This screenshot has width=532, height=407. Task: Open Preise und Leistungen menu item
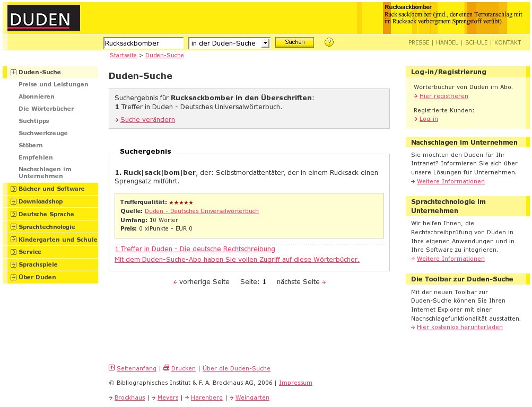point(53,84)
